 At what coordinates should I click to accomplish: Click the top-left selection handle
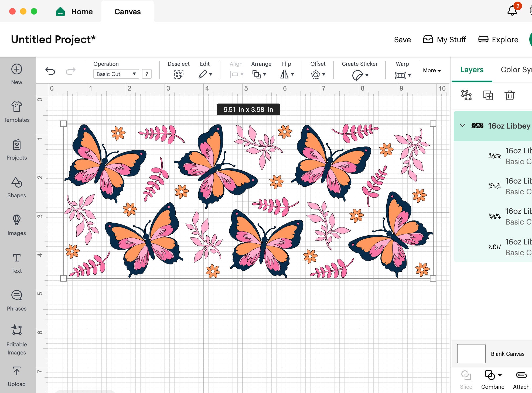point(63,124)
